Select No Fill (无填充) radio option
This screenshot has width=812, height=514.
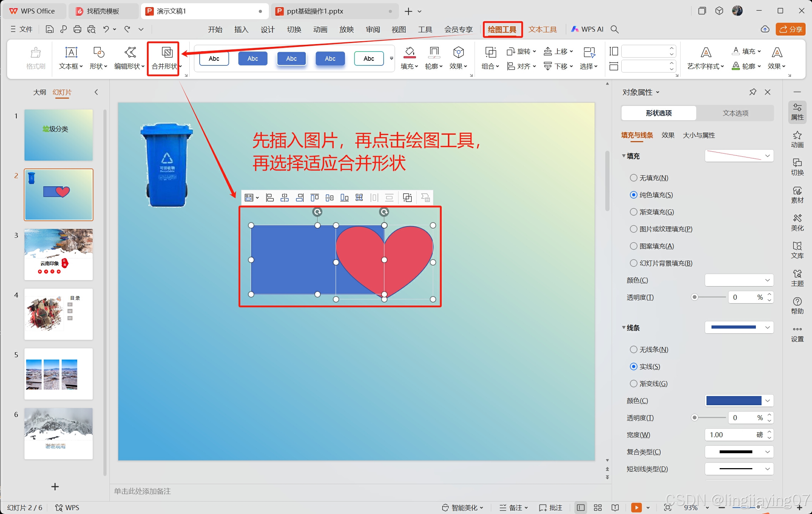click(x=634, y=178)
